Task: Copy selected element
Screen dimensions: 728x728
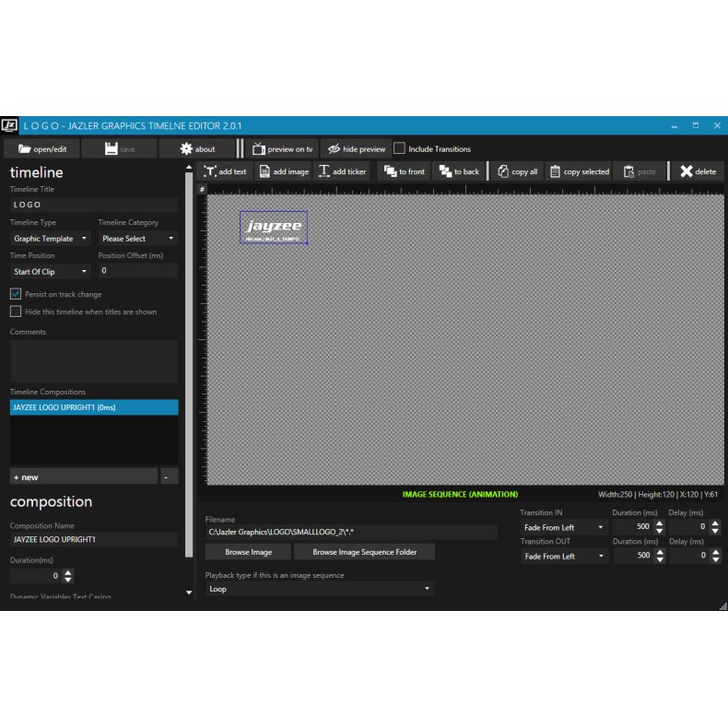Action: pos(579,171)
